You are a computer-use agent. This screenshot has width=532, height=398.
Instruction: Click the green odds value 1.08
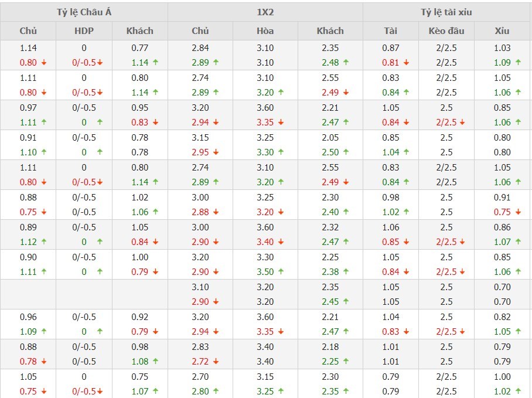[139, 361]
